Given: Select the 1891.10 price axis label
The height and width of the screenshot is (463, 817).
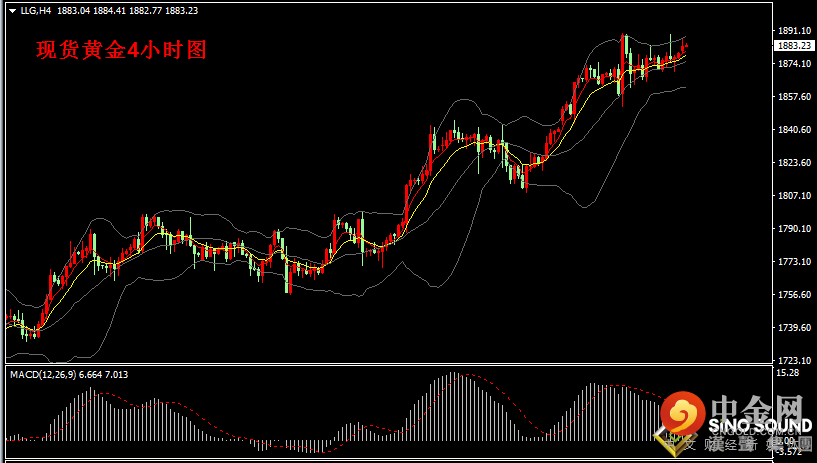Looking at the screenshot, I should (794, 31).
